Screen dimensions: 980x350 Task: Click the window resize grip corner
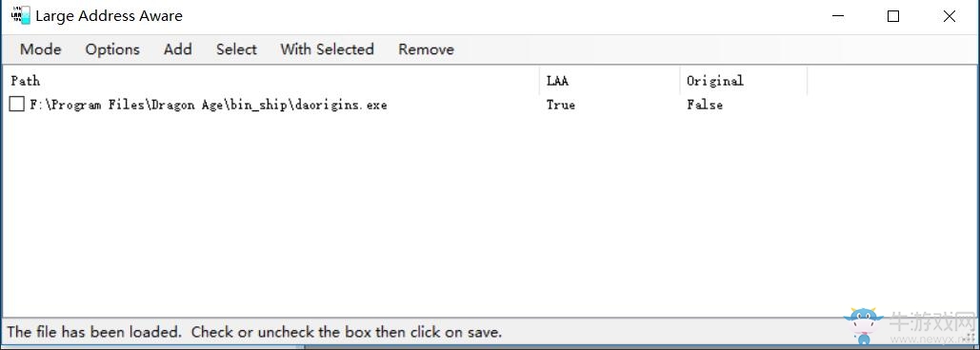point(970,338)
